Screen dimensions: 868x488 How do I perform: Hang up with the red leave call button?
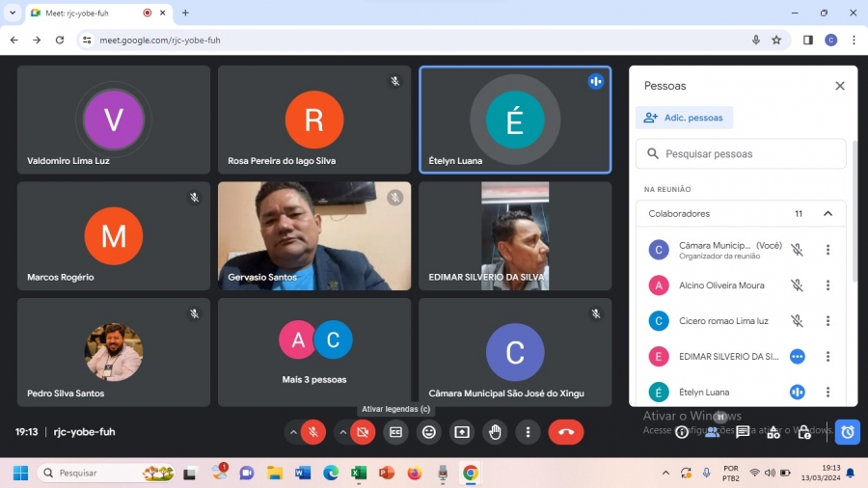pos(566,432)
